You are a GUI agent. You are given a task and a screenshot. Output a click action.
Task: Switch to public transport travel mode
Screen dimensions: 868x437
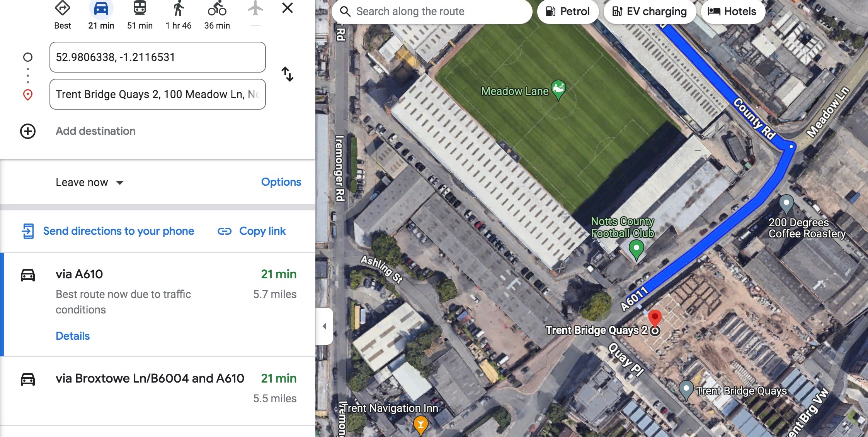(x=140, y=8)
